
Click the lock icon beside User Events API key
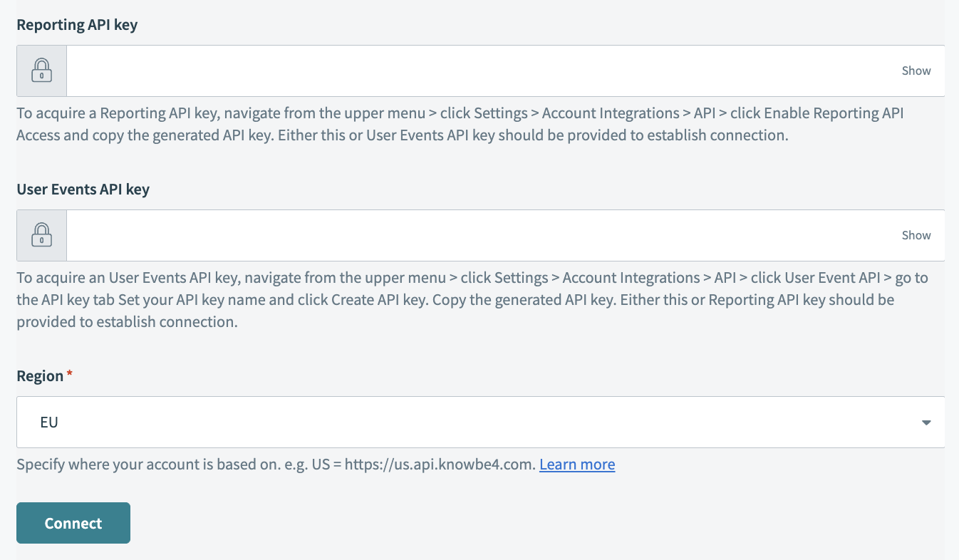point(41,235)
